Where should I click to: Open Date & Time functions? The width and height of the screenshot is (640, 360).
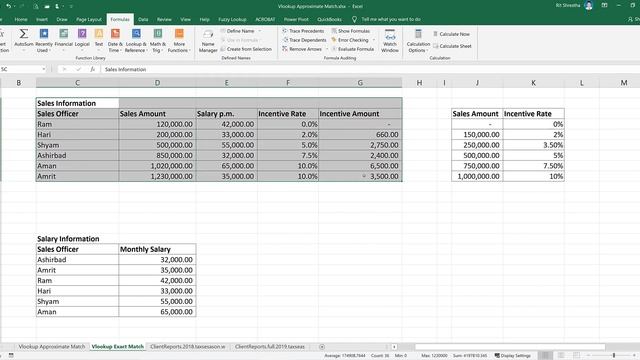click(115, 40)
